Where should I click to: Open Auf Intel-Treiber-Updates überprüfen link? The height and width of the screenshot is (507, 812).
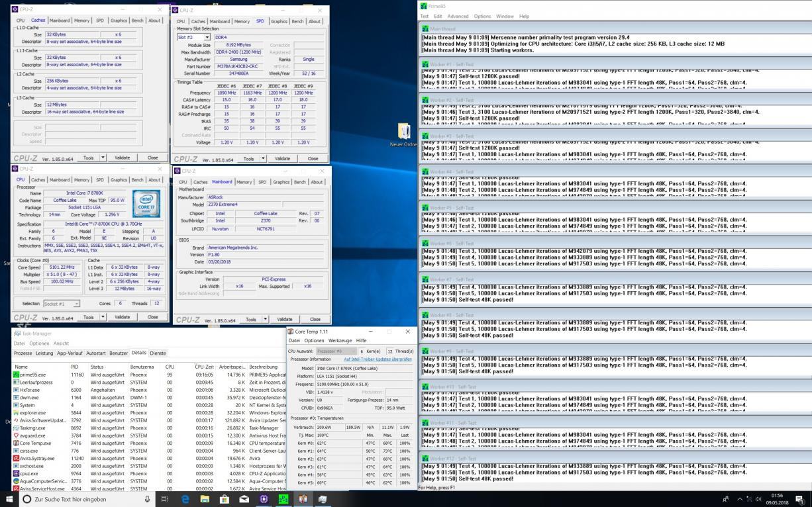point(378,359)
